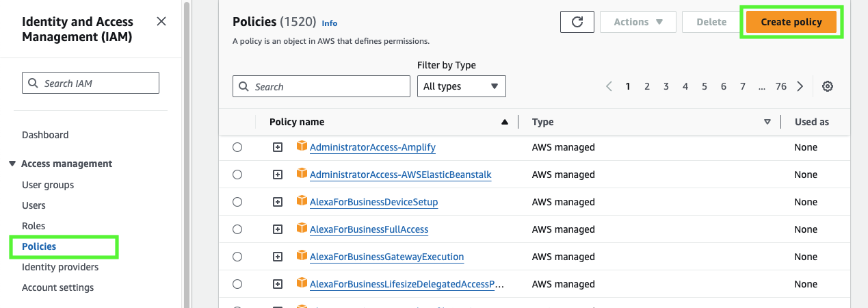Collapse the Access management section
Image resolution: width=868 pixels, height=308 pixels.
(12, 164)
